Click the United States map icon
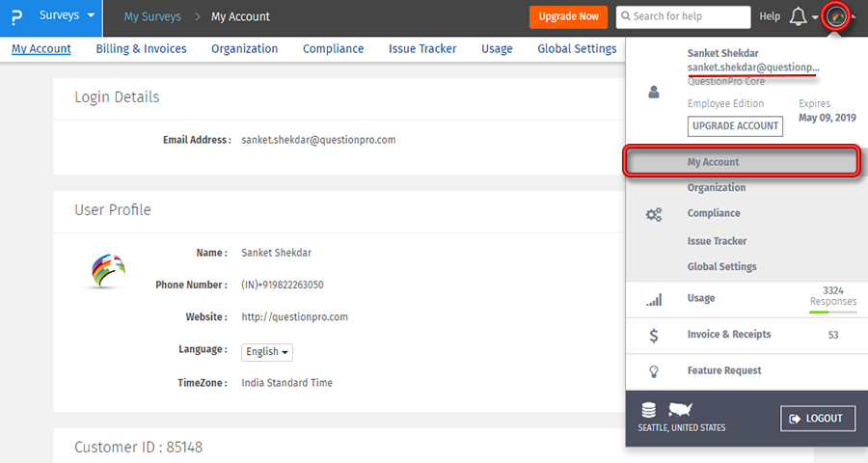Image resolution: width=868 pixels, height=463 pixels. pyautogui.click(x=680, y=410)
